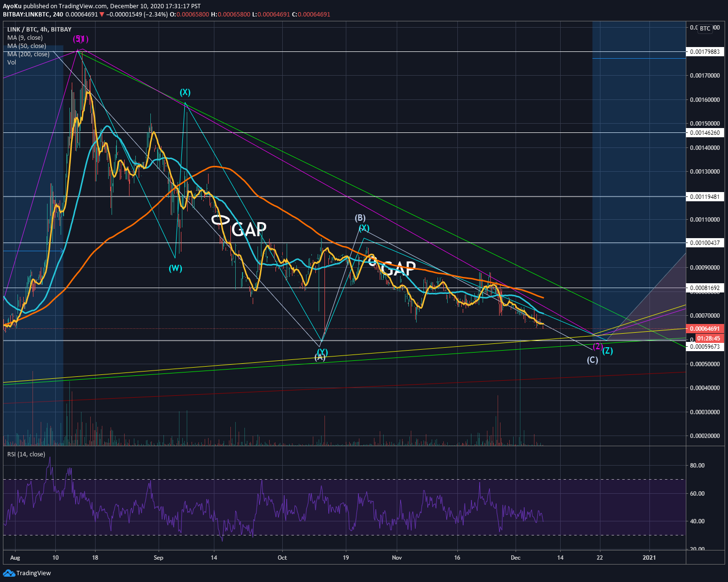Click the 0.00119481 price line label

(x=705, y=196)
